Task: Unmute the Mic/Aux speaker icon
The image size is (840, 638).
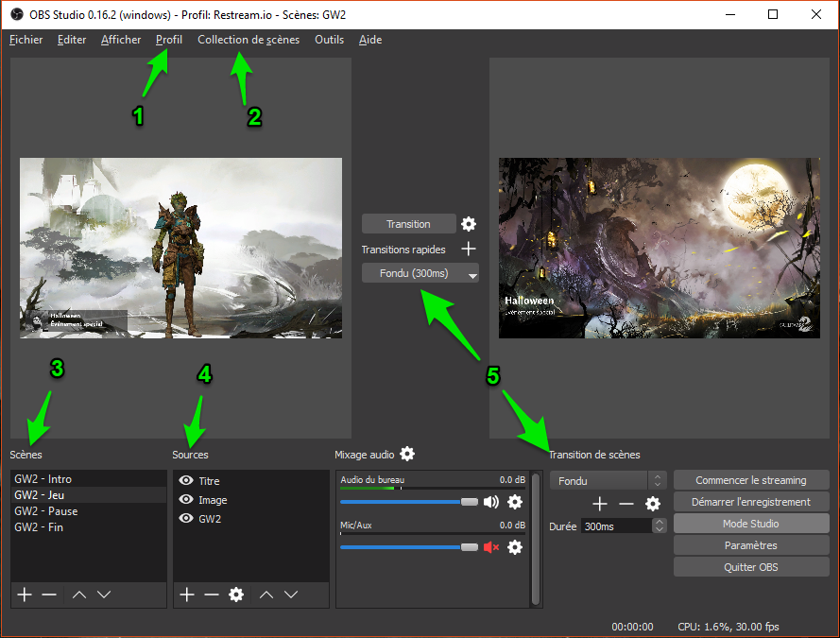Action: (x=490, y=547)
